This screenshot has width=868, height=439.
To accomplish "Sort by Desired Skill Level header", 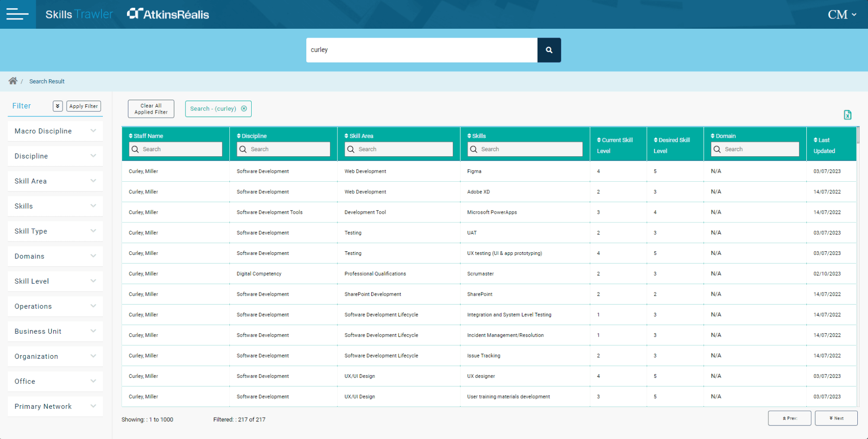I will (672, 145).
